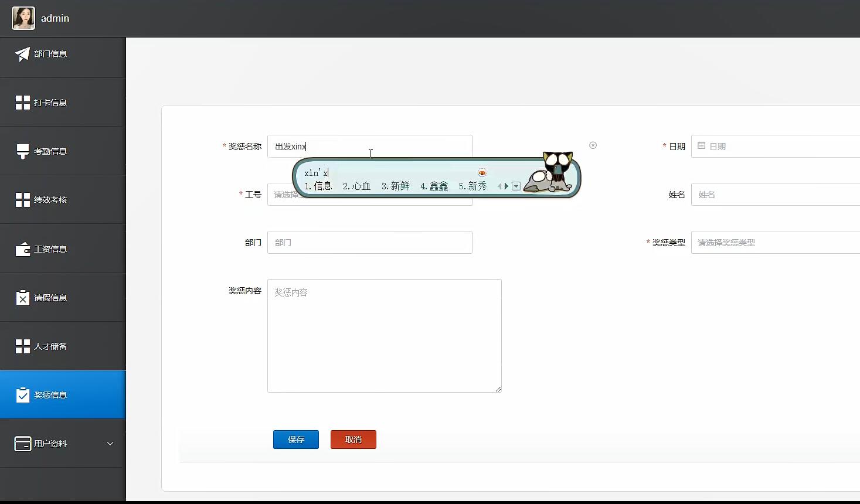Image resolution: width=860 pixels, height=504 pixels.
Task: Expand the 用户资料 submenu chevron
Action: [110, 444]
